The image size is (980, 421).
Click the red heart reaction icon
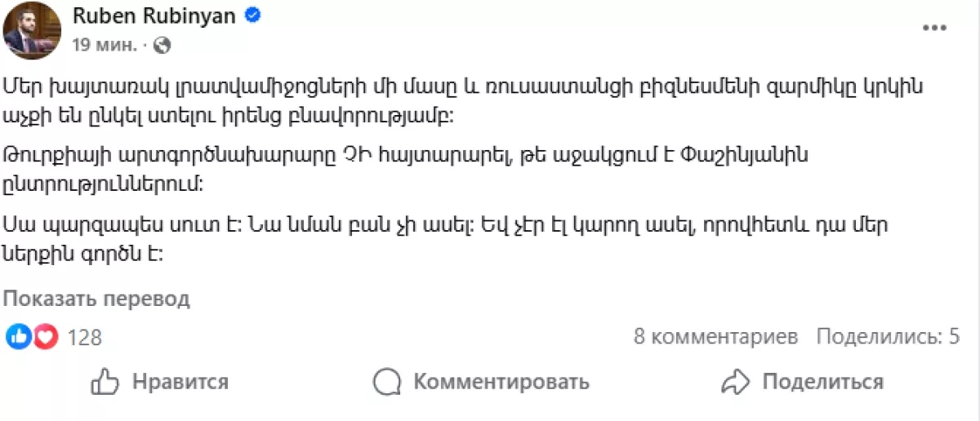tap(46, 337)
